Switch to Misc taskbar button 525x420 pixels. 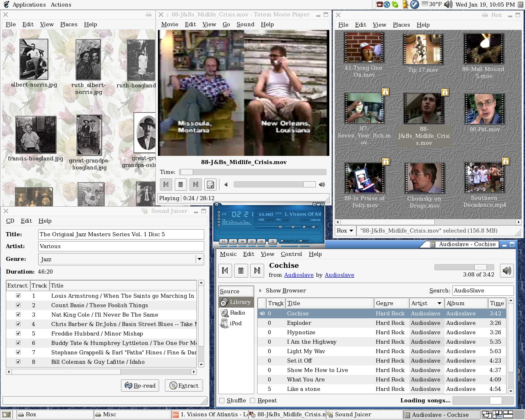point(132,415)
